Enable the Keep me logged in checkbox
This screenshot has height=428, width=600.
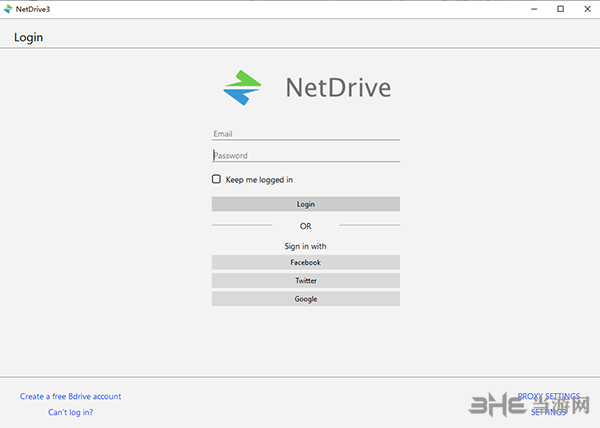(x=216, y=179)
